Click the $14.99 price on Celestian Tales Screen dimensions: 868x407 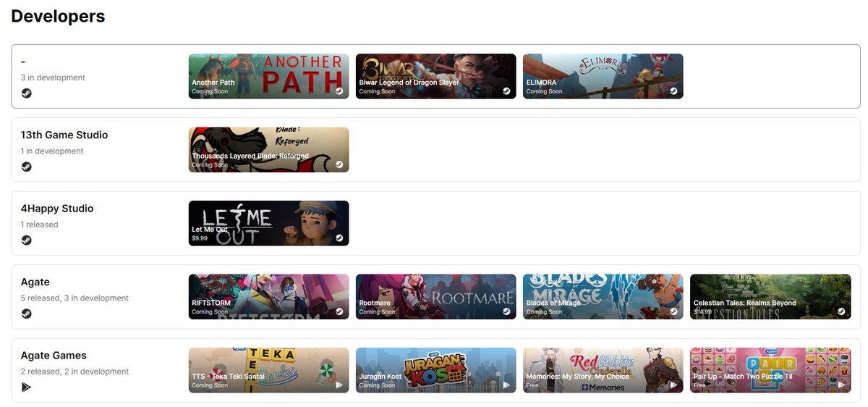pos(702,311)
